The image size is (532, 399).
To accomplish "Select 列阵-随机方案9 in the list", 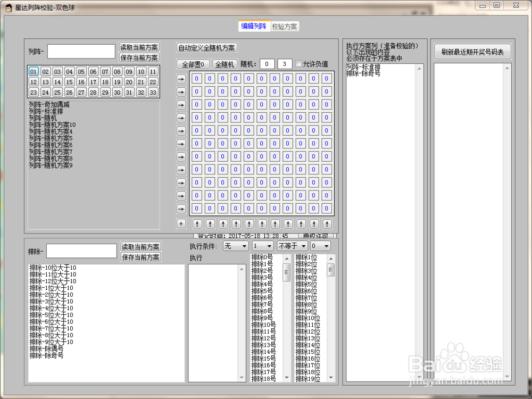I will pos(51,165).
